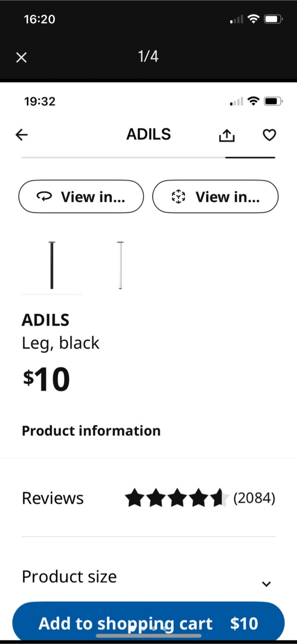
Task: Tap the $10 price text
Action: 46,379
